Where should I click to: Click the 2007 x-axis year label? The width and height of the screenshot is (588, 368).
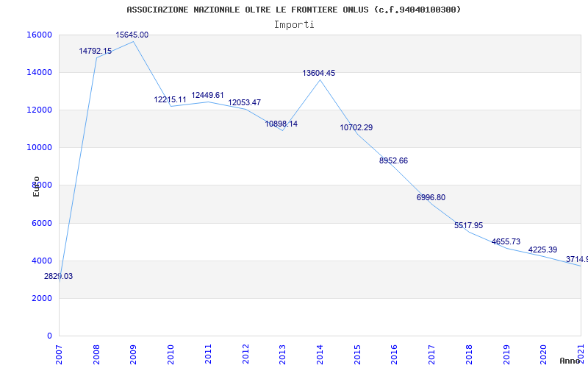tap(59, 354)
